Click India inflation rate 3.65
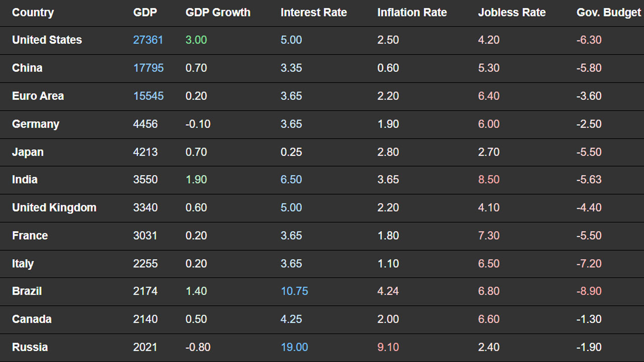This screenshot has height=362, width=644. (388, 179)
